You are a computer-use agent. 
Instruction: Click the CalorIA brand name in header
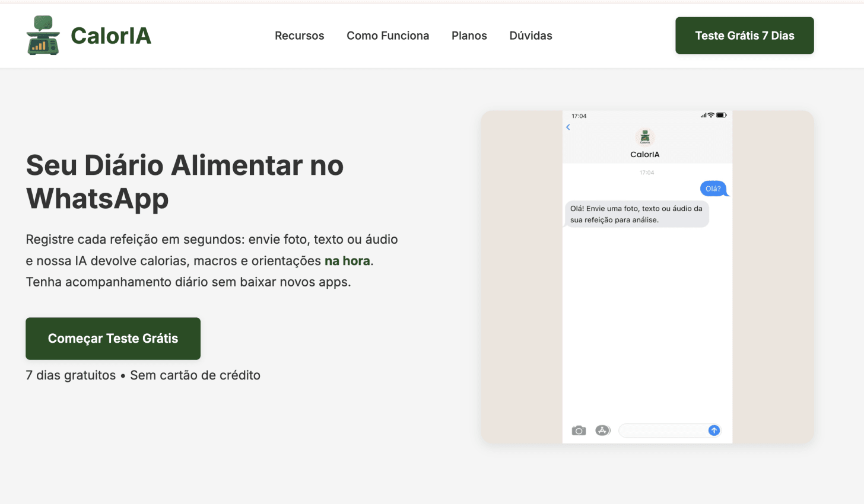click(111, 36)
